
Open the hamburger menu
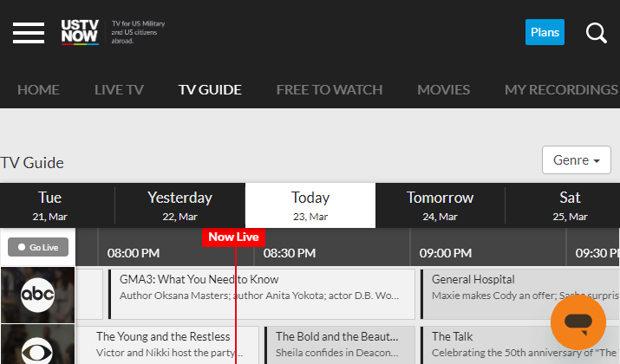coord(29,32)
